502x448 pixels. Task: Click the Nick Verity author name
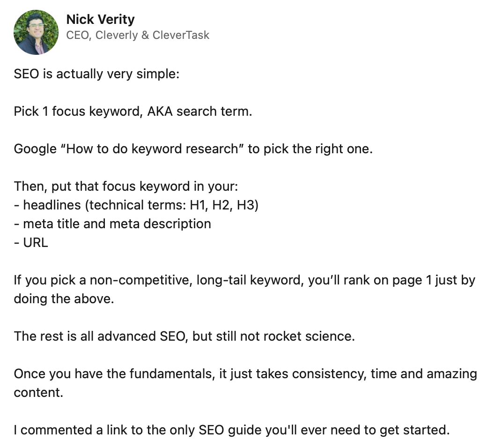pyautogui.click(x=100, y=19)
